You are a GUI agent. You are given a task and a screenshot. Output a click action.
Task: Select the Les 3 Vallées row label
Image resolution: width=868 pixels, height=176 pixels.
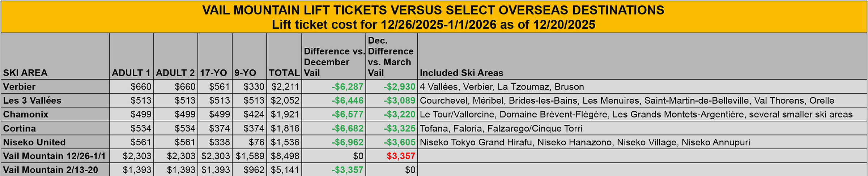[32, 100]
